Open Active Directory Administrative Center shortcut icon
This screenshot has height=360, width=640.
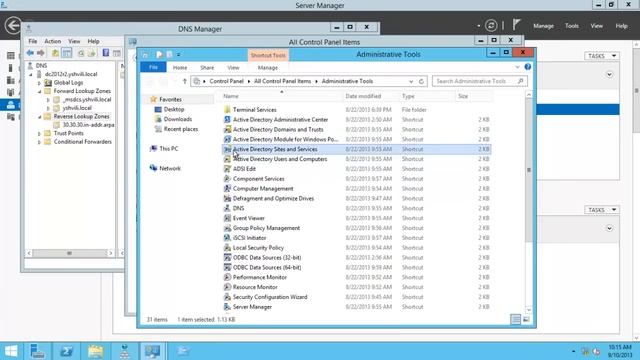[227, 120]
